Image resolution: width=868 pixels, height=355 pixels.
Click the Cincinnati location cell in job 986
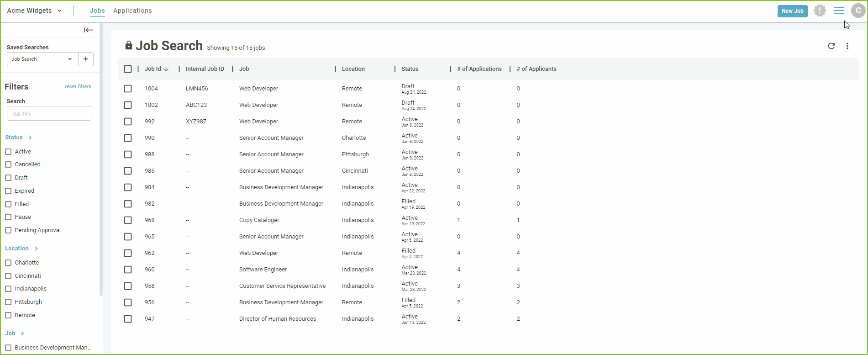point(355,171)
